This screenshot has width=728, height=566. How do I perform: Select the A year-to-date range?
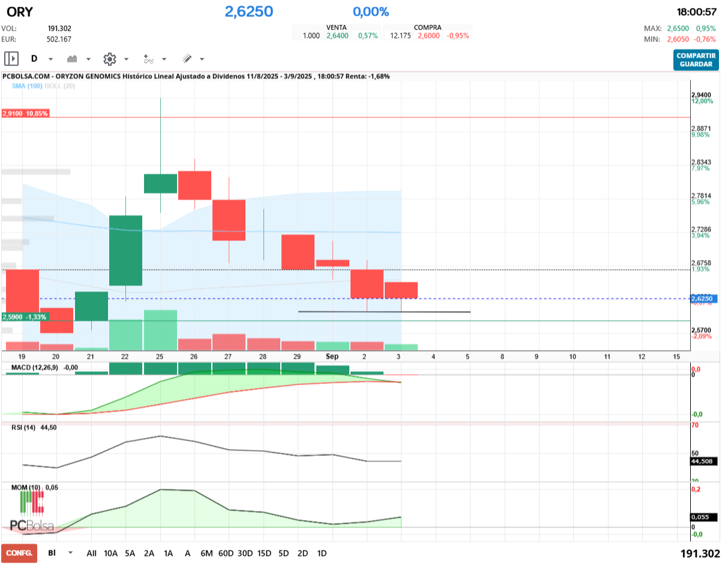pyautogui.click(x=188, y=553)
